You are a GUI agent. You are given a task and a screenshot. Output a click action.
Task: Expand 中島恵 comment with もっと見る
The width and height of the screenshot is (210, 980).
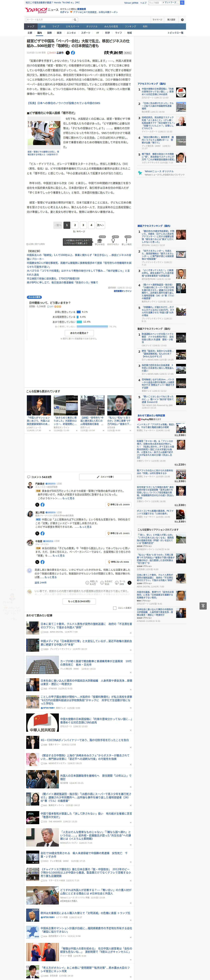pos(59,555)
